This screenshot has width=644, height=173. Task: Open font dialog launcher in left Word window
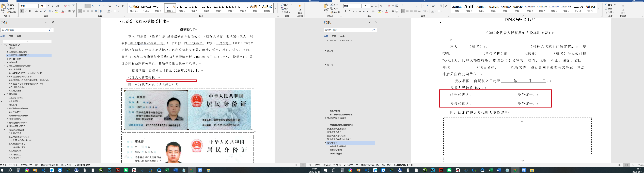[75, 17]
